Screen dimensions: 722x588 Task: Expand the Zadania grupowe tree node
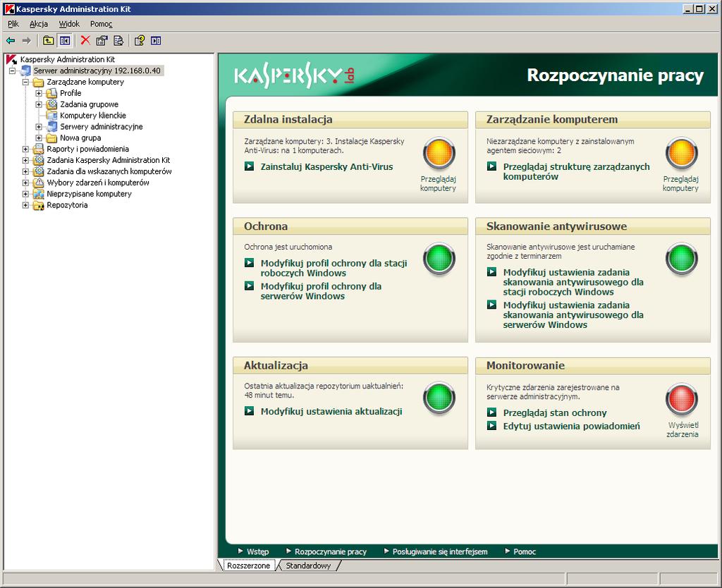pos(39,104)
